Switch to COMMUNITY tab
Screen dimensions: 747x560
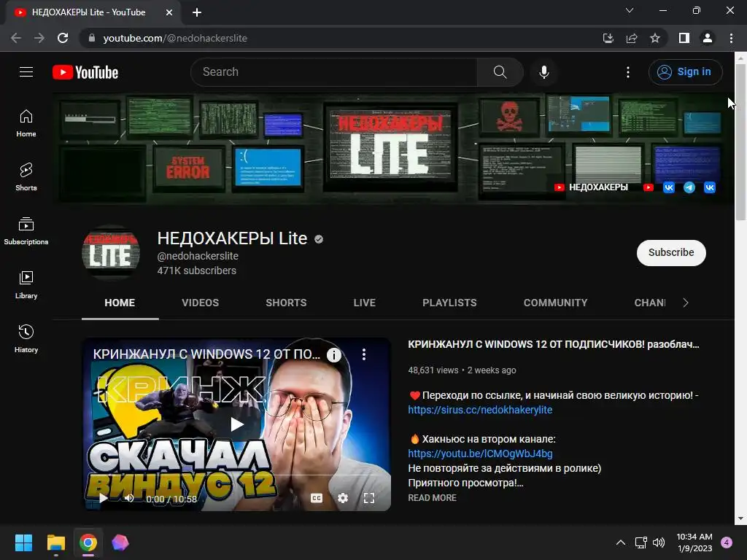click(555, 303)
